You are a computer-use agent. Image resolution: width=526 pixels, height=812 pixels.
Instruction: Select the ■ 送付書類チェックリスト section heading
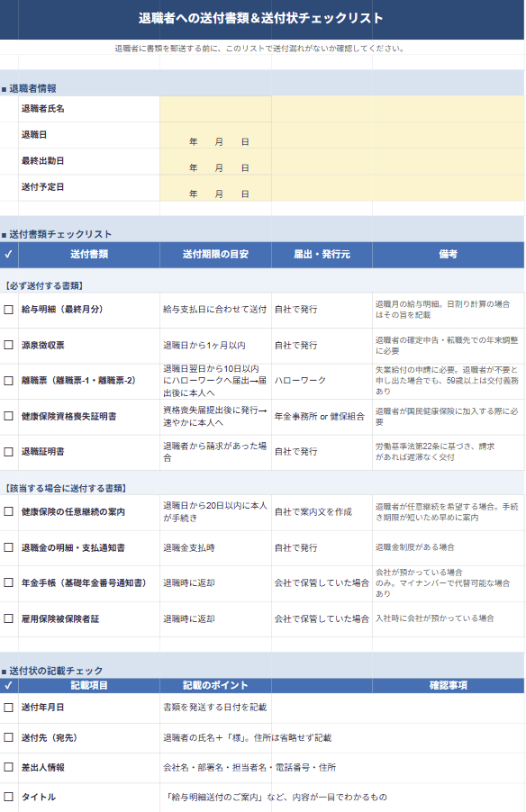57,234
